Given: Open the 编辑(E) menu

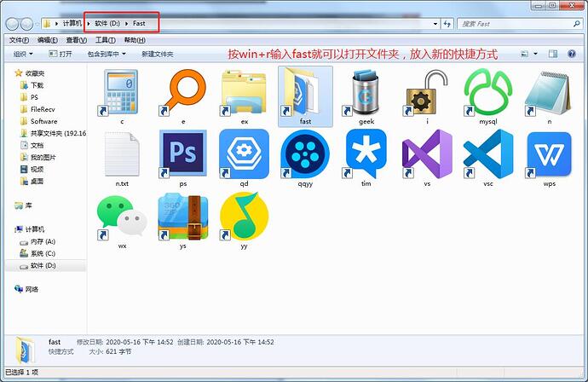Looking at the screenshot, I should 47,40.
